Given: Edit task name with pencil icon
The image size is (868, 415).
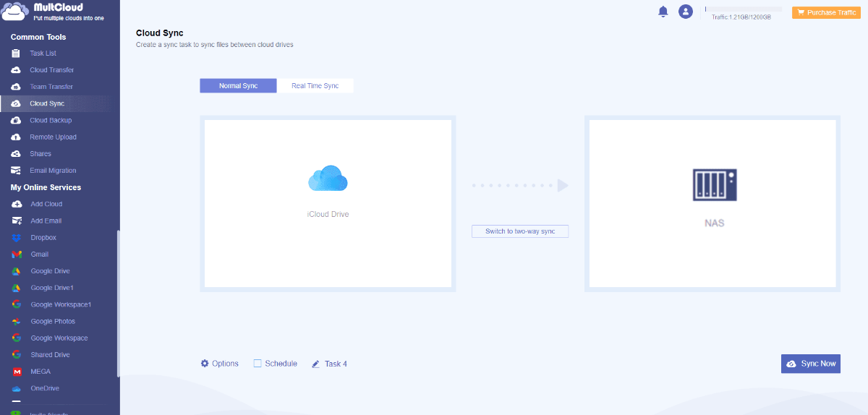Looking at the screenshot, I should coord(315,364).
